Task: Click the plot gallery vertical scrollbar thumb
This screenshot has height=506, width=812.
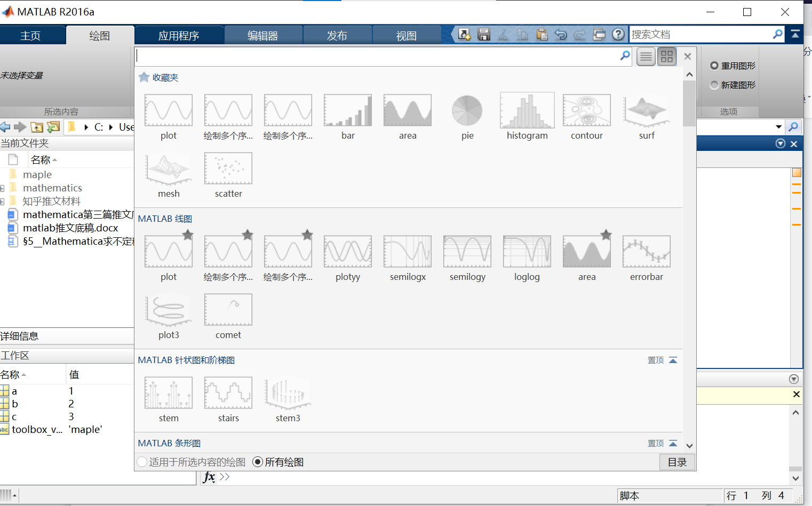Action: tap(689, 103)
